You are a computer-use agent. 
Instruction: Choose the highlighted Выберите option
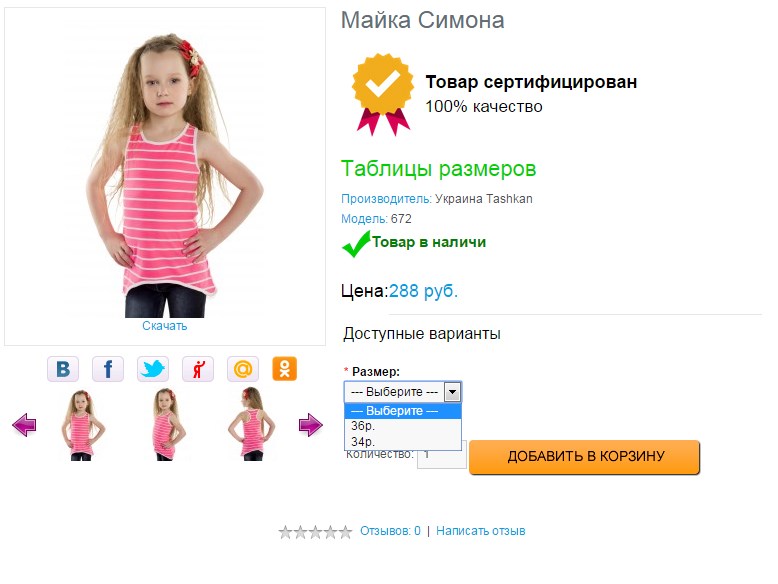point(403,411)
